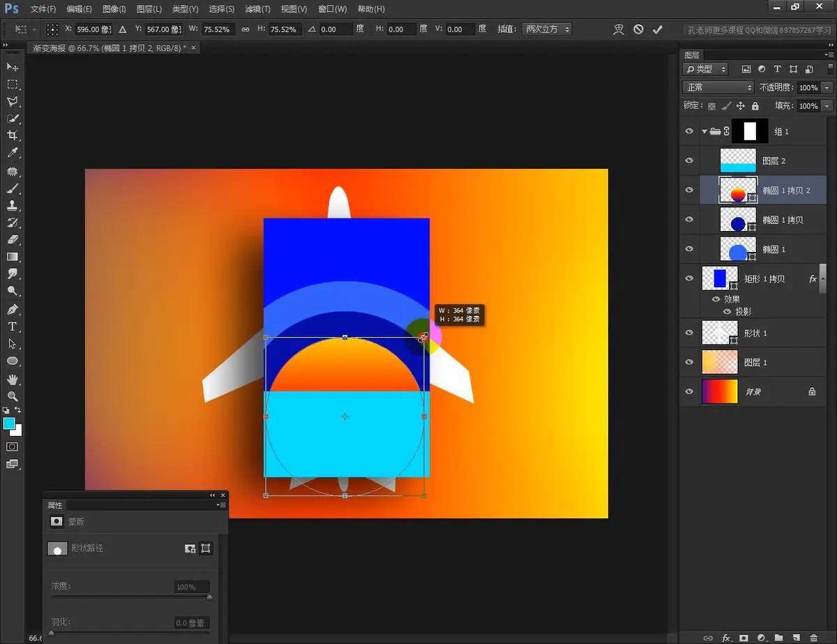Select the Ellipse shape tool
The width and height of the screenshot is (837, 644).
(x=13, y=361)
